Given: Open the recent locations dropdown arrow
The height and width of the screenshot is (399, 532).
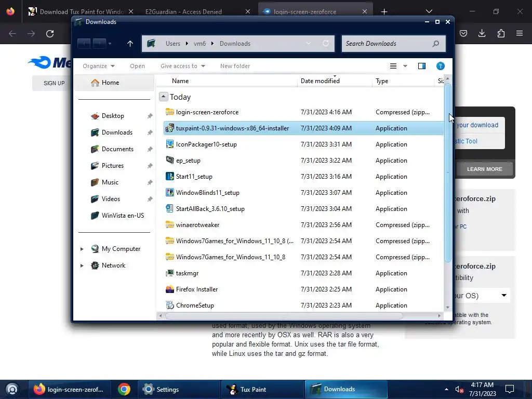Looking at the screenshot, I should (x=110, y=44).
